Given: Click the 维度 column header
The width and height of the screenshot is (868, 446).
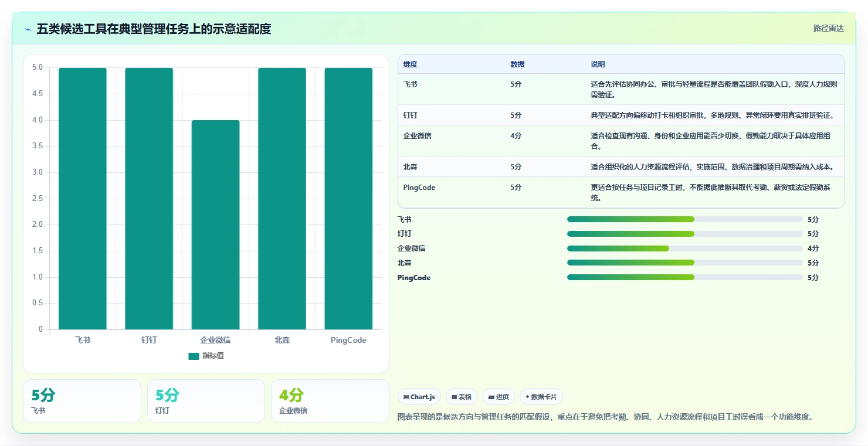Looking at the screenshot, I should (x=410, y=64).
